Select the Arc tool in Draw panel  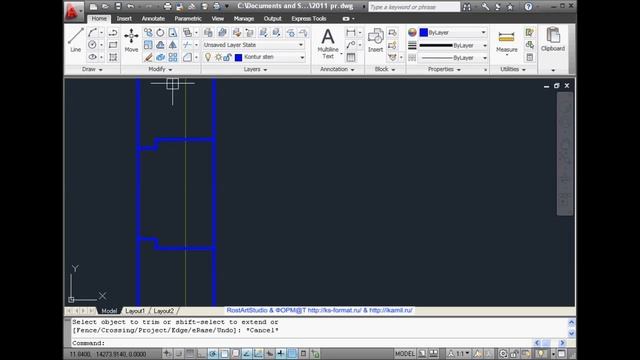pos(92,32)
